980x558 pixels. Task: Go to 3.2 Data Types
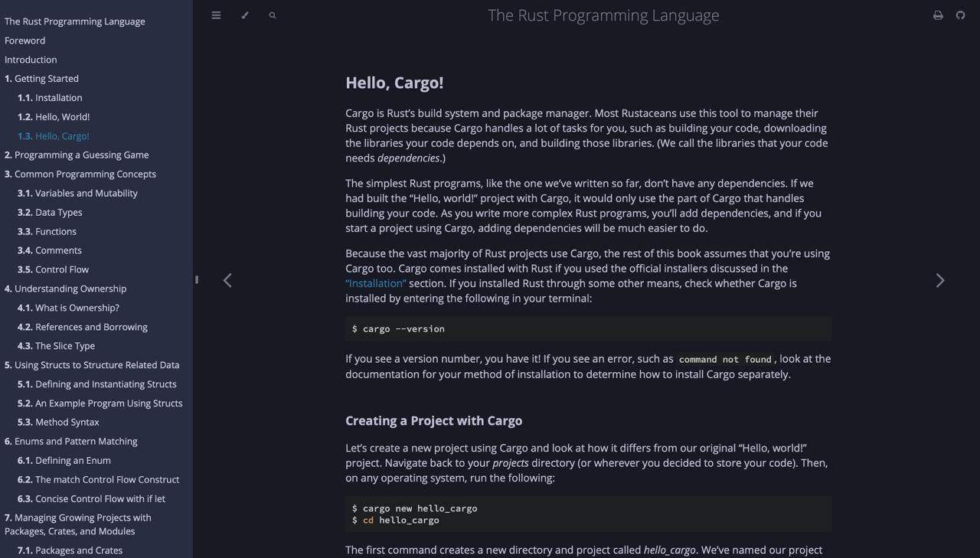tap(50, 212)
